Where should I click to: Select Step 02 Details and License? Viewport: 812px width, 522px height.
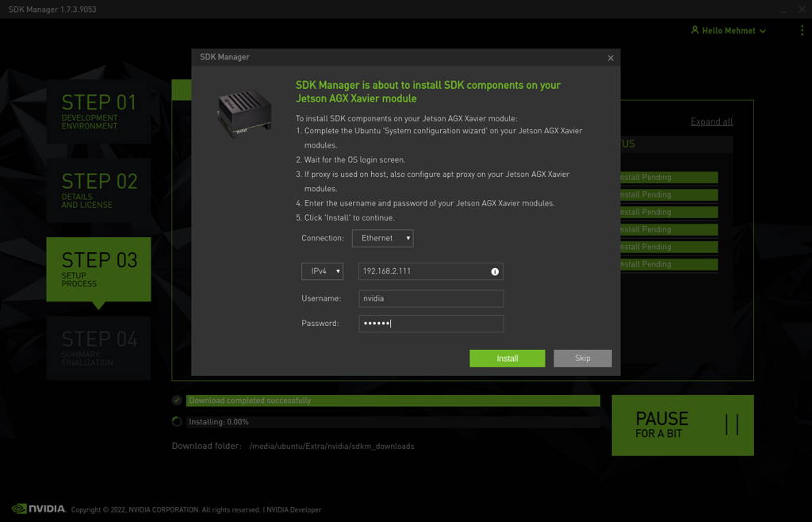[98, 190]
